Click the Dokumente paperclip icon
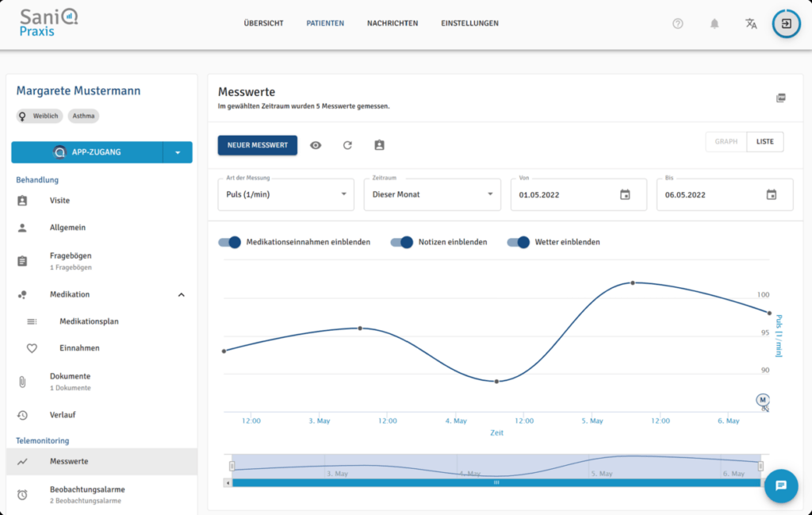This screenshot has height=515, width=812. 22,382
